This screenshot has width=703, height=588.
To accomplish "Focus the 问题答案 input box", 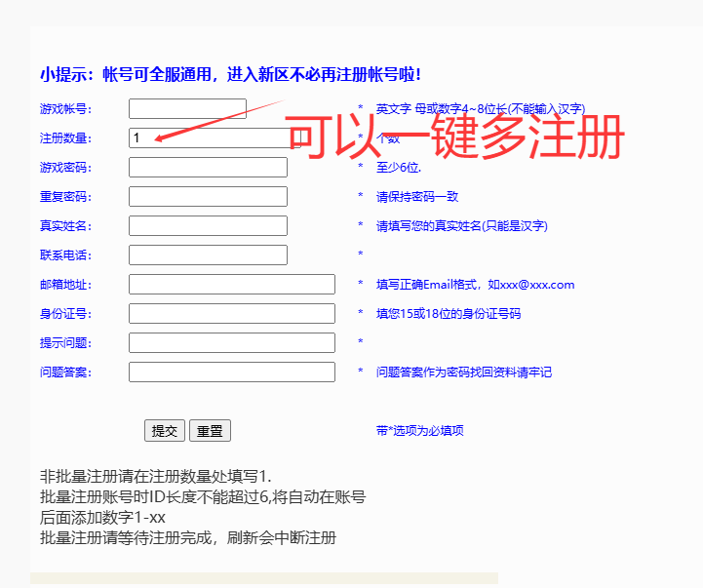I will 231,372.
